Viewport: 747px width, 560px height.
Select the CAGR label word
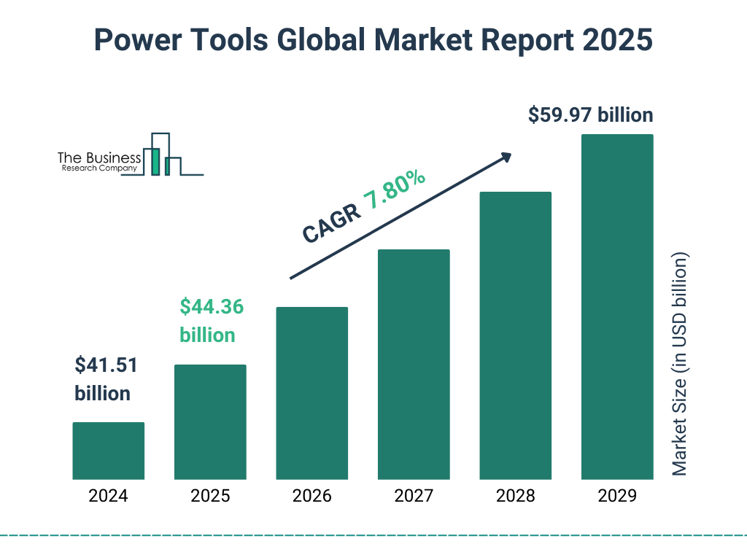330,223
